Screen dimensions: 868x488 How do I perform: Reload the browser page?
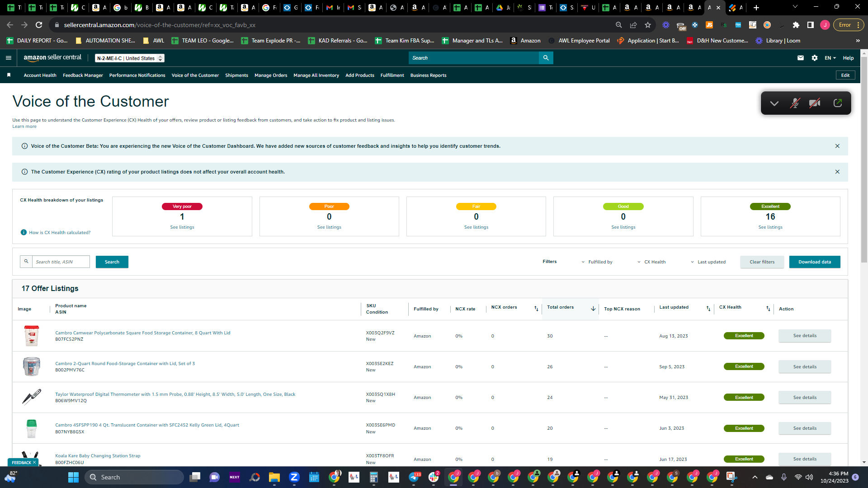pyautogui.click(x=39, y=25)
